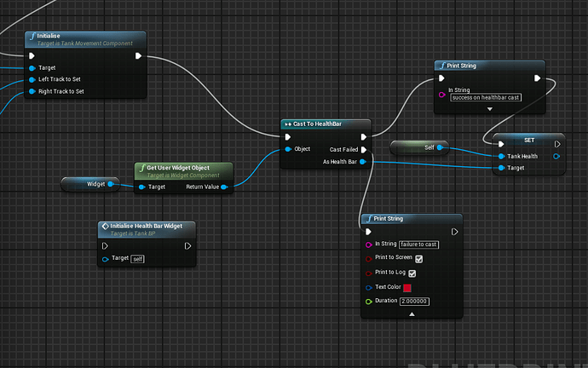The height and width of the screenshot is (368, 588).
Task: Open red Text Color swatch
Action: click(x=407, y=288)
